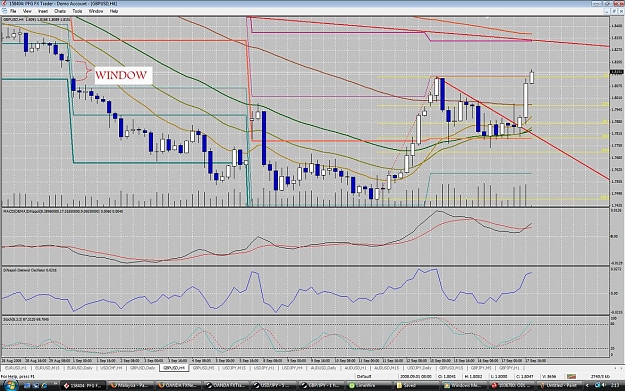Switch to the EURUSD,M15 chart tab

pyautogui.click(x=47, y=368)
